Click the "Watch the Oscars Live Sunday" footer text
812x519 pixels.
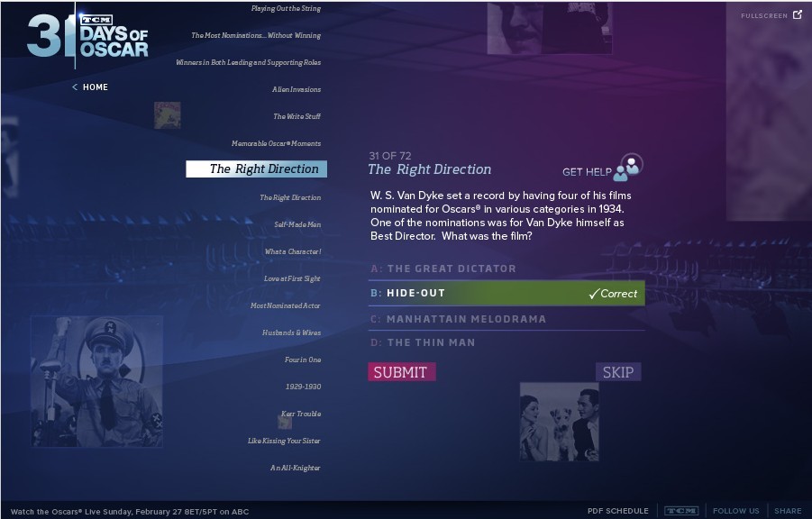tap(130, 512)
